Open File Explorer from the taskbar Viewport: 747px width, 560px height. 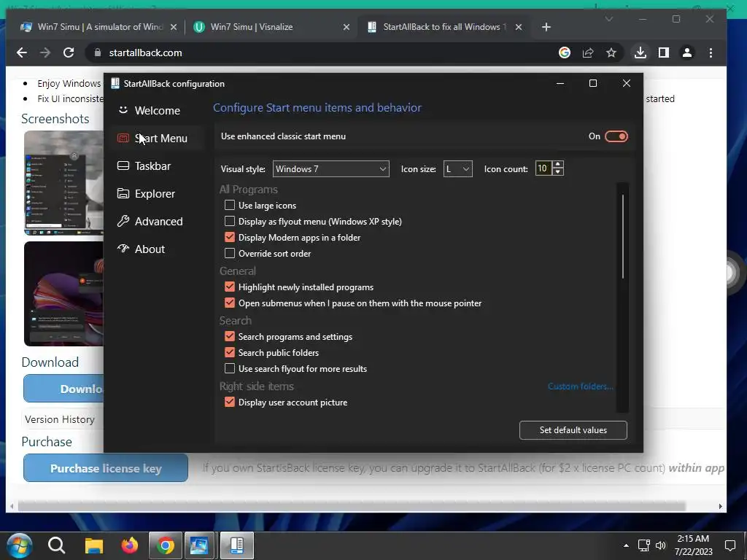coord(94,545)
